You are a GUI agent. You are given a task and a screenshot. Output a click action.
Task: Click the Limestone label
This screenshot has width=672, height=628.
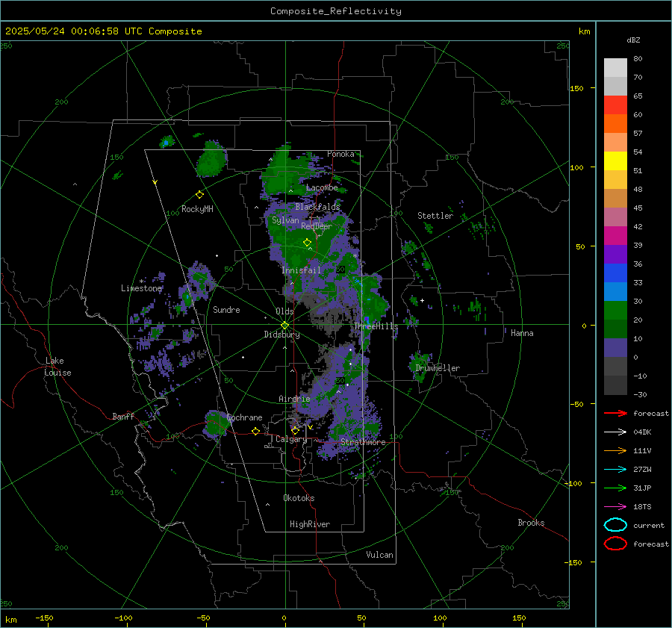[141, 288]
